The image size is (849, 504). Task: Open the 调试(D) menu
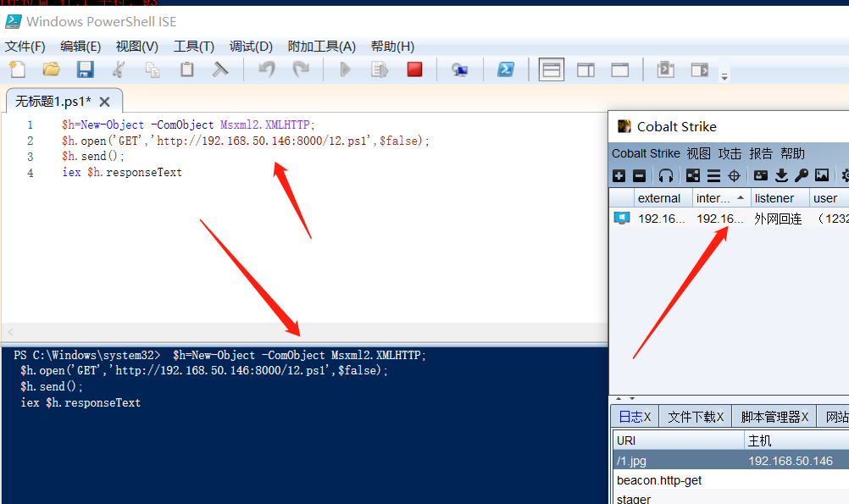250,47
